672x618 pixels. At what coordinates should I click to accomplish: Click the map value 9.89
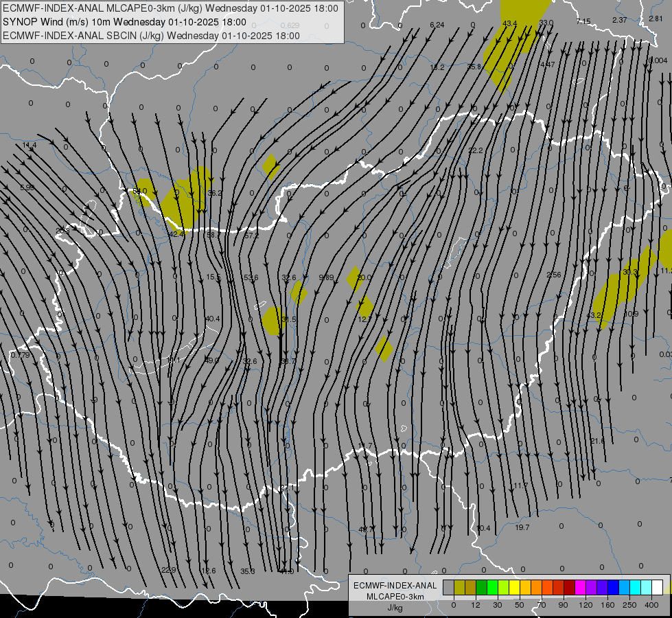(327, 277)
